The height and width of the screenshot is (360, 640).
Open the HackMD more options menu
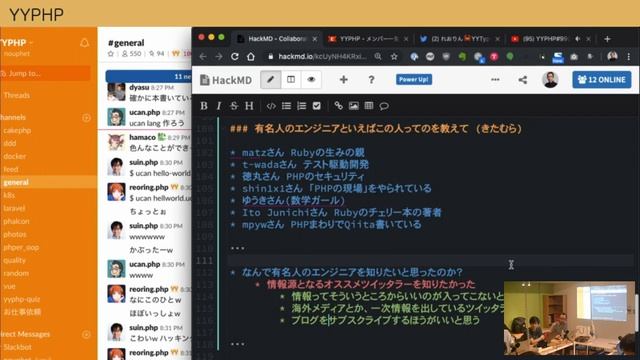point(495,80)
